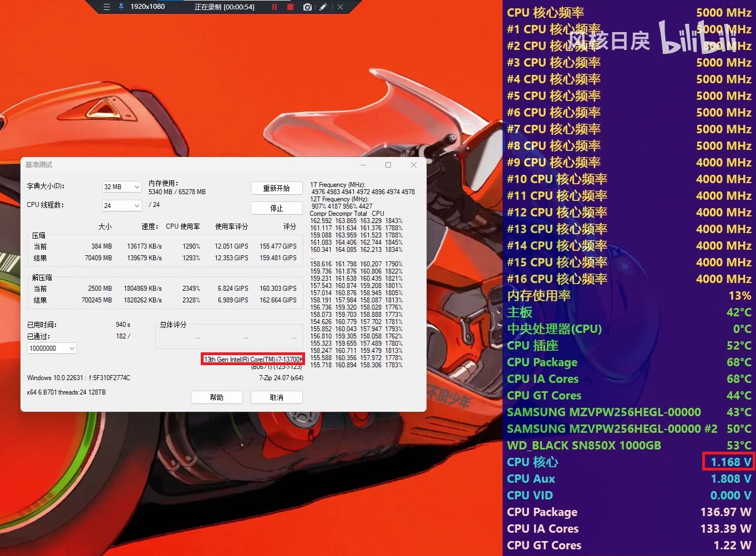Viewport: 756px width, 556px height.
Task: Close the recording toolbar
Action: (340, 7)
